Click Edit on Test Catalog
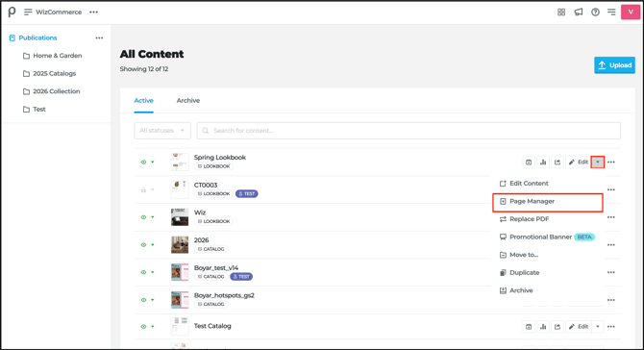The width and height of the screenshot is (644, 350). pyautogui.click(x=579, y=327)
